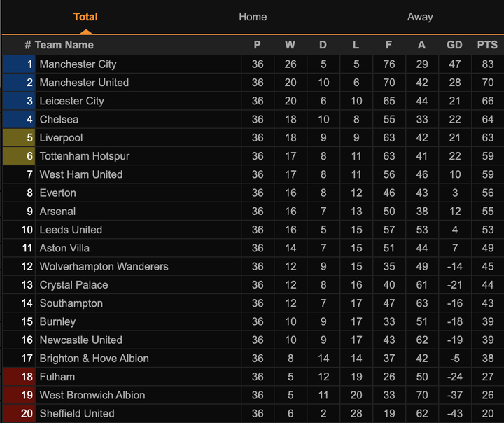The height and width of the screenshot is (423, 504).
Task: Click the olive position 5 badge
Action: click(x=19, y=137)
